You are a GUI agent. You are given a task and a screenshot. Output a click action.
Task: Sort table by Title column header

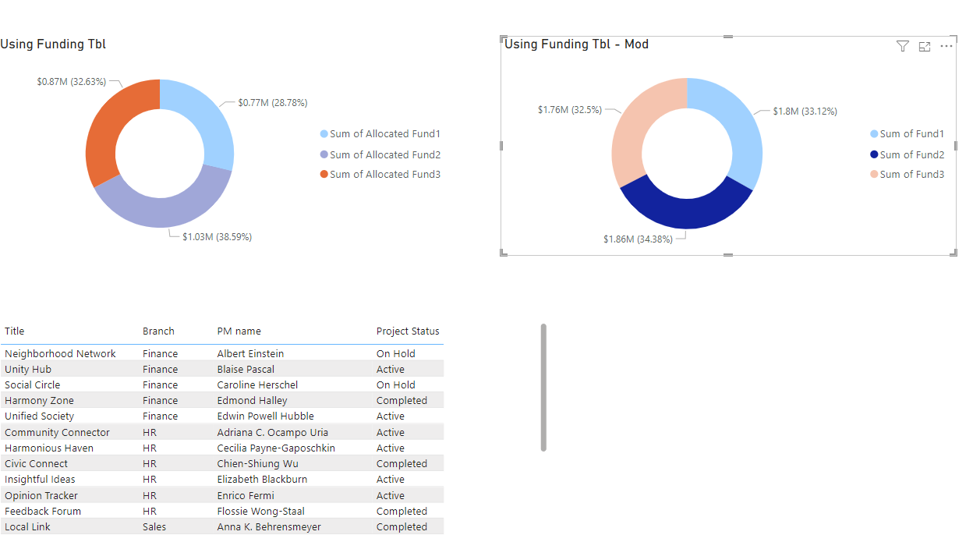[15, 331]
